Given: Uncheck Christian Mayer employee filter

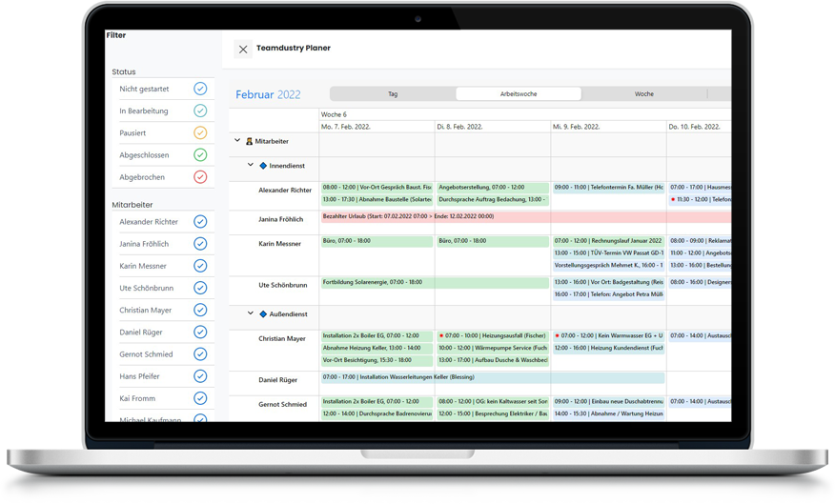Looking at the screenshot, I should click(200, 310).
